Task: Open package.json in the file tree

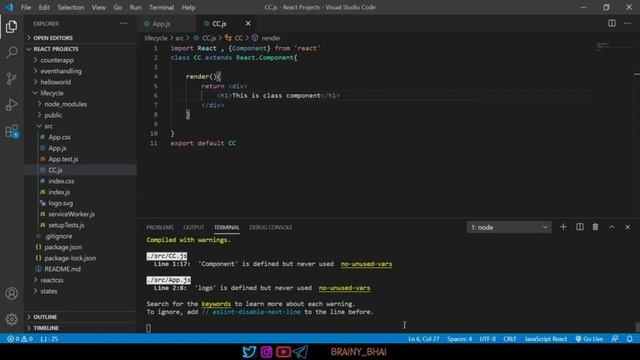Action: 63,247
